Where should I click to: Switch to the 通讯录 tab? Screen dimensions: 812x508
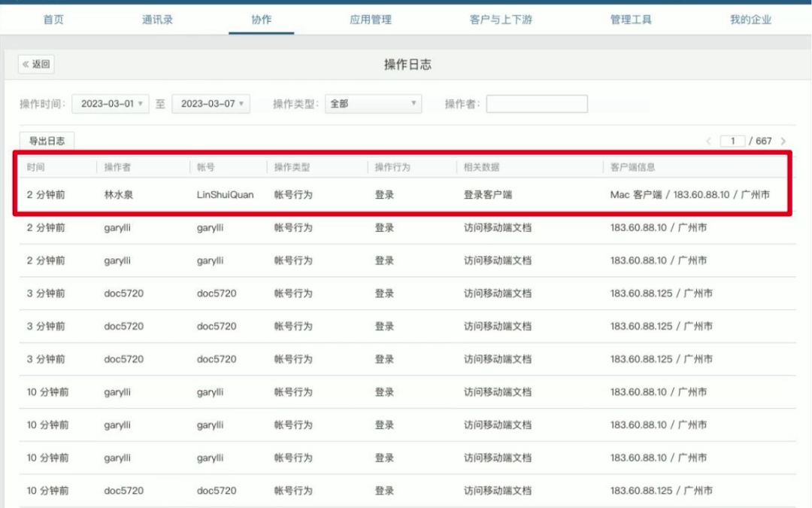click(156, 20)
